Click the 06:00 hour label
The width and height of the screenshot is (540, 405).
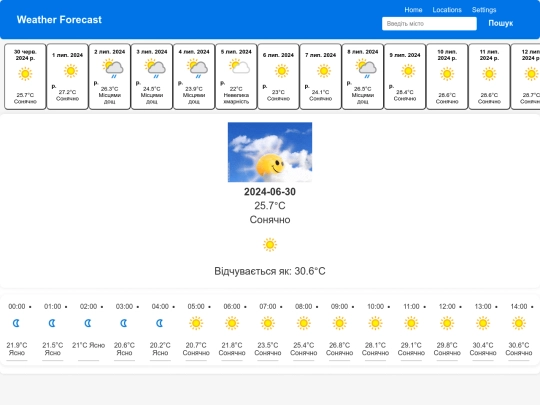pyautogui.click(x=232, y=306)
